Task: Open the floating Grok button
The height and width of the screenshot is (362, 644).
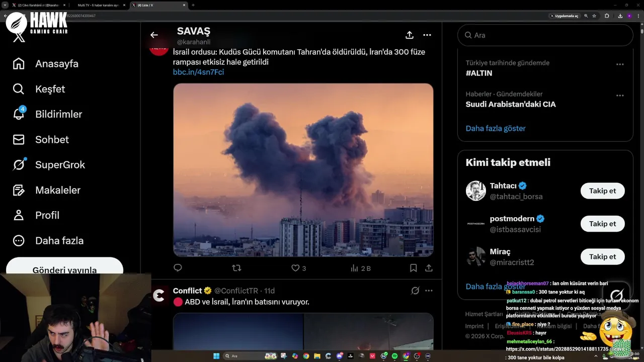Action: click(x=616, y=295)
